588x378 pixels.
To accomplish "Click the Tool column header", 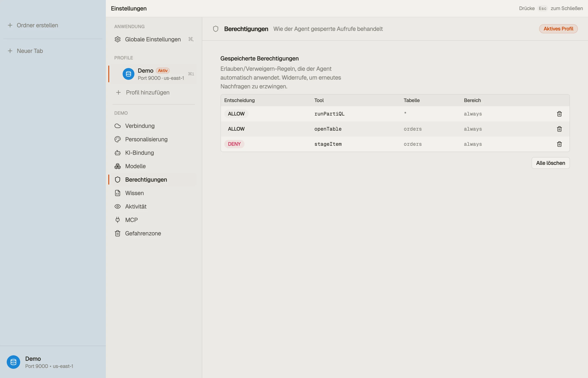I will tap(319, 100).
